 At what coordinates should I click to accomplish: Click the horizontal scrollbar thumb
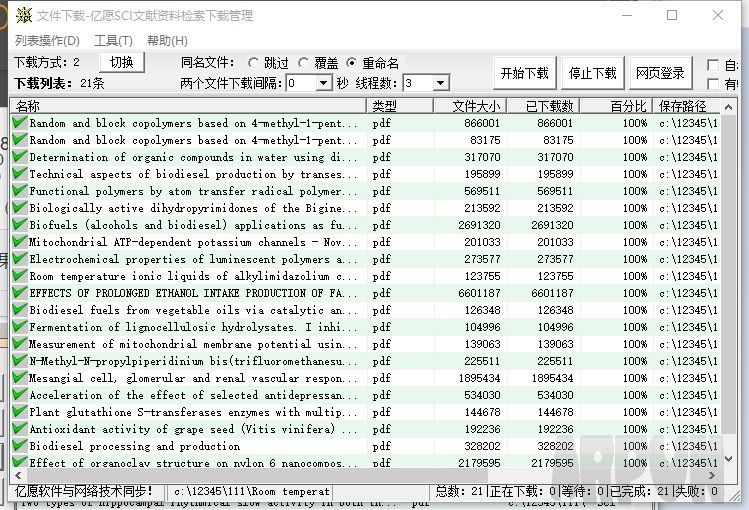[x=258, y=475]
